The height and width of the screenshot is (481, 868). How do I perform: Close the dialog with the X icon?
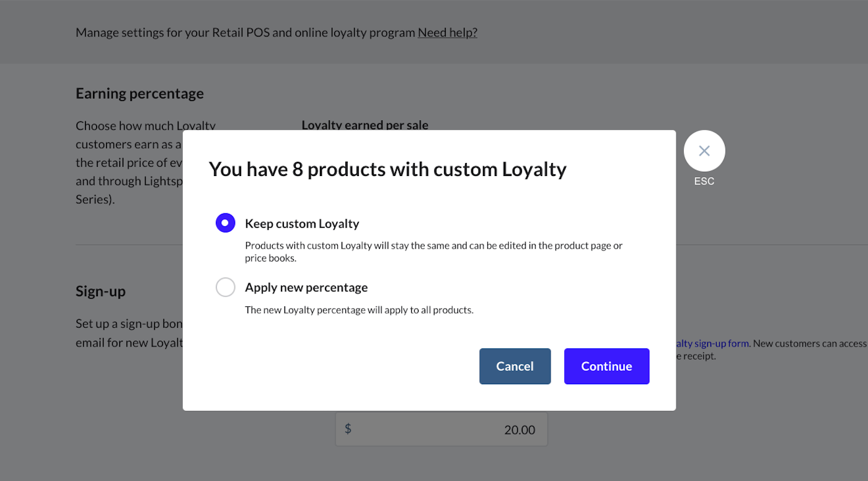point(704,151)
